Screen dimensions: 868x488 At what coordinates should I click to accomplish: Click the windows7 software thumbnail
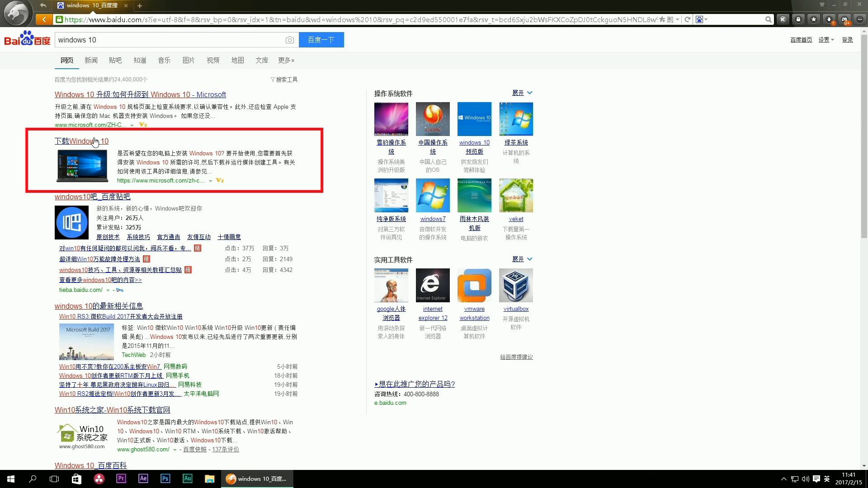point(433,195)
